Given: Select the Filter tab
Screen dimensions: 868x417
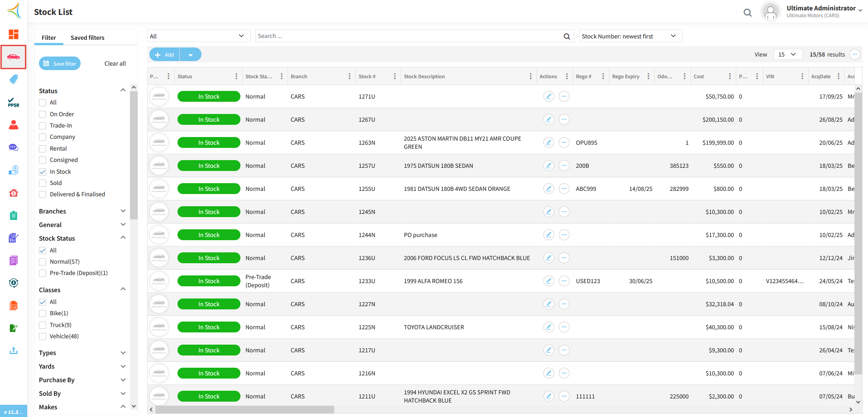Looking at the screenshot, I should coord(48,38).
